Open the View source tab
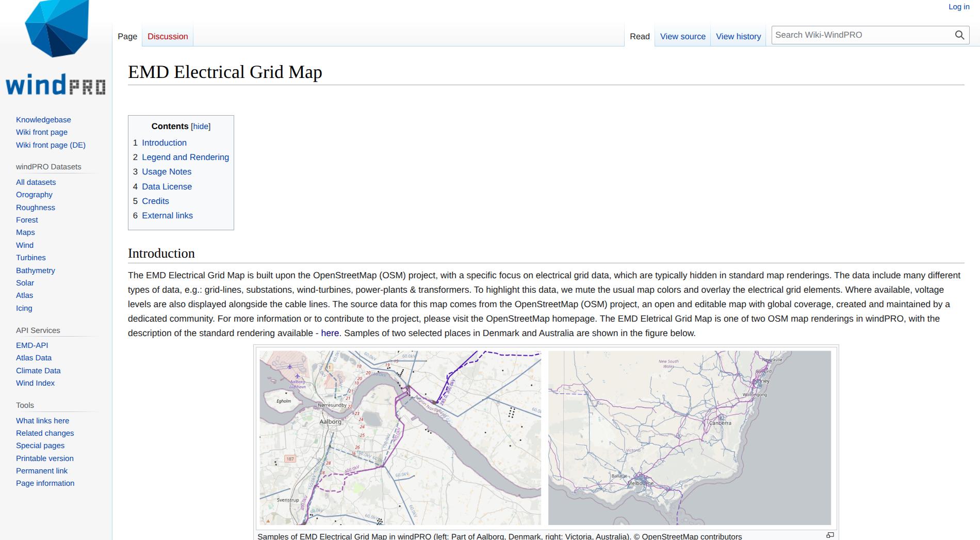Viewport: 980px width, 540px height. click(x=683, y=36)
